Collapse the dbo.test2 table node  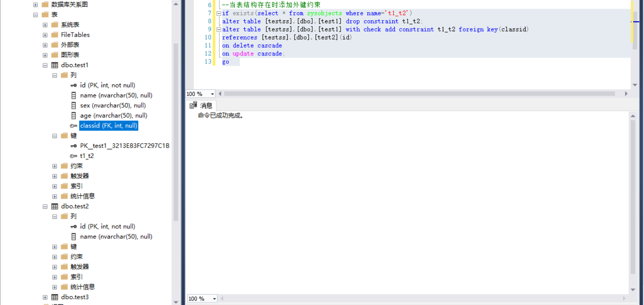45,207
